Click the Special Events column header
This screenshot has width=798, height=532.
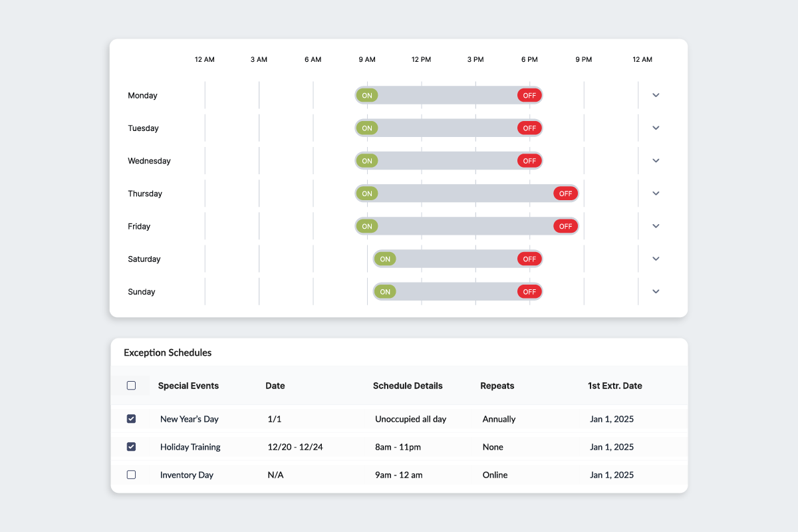pos(188,386)
